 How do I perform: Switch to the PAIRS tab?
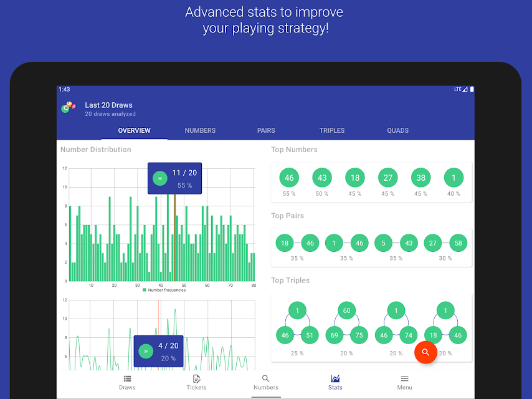point(266,130)
